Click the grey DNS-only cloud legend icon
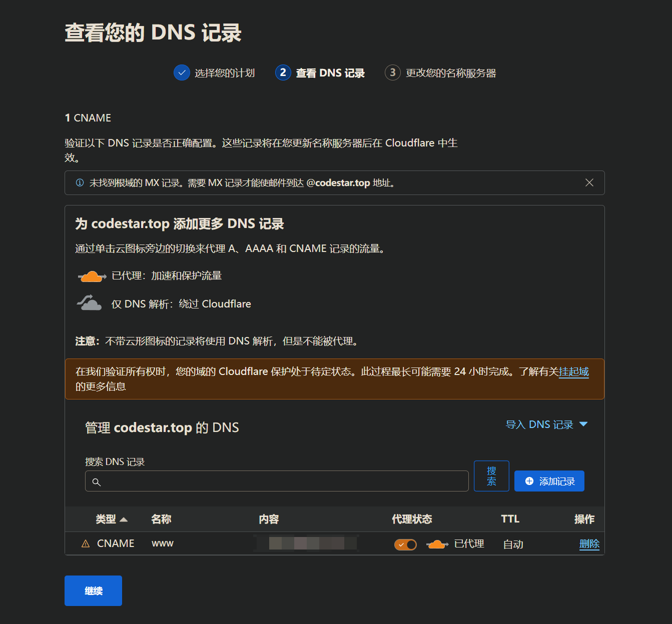Screen dimensions: 672x624 pos(90,303)
